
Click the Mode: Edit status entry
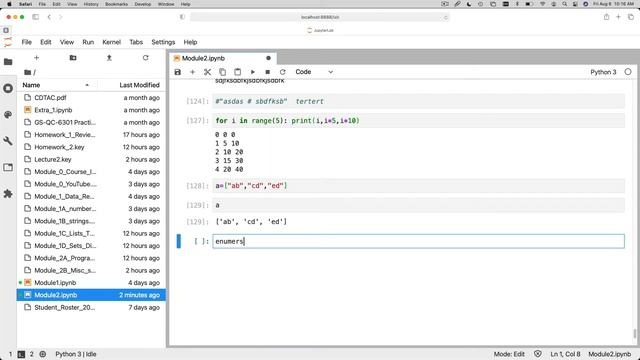(509, 354)
